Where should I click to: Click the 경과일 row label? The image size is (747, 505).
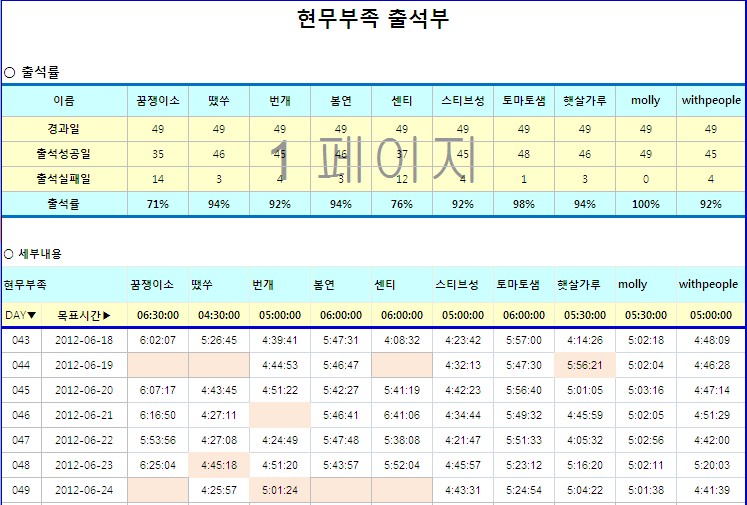point(64,129)
